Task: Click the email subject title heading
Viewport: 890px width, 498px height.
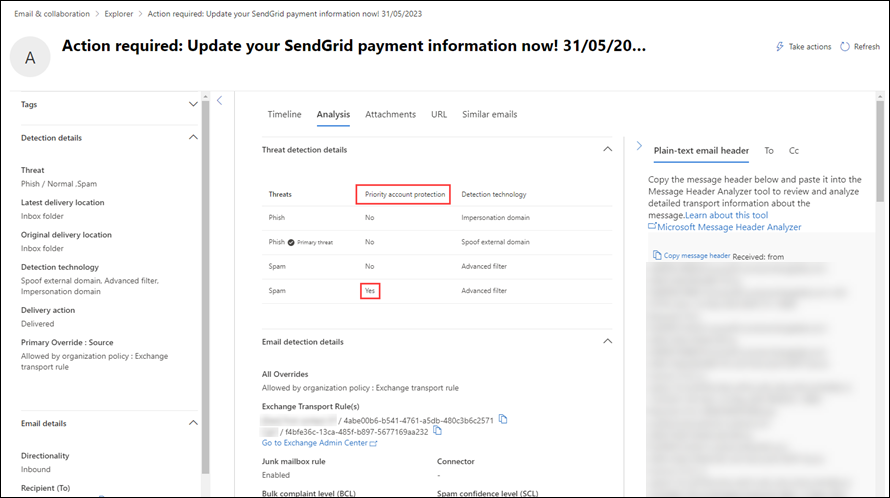Action: [354, 45]
